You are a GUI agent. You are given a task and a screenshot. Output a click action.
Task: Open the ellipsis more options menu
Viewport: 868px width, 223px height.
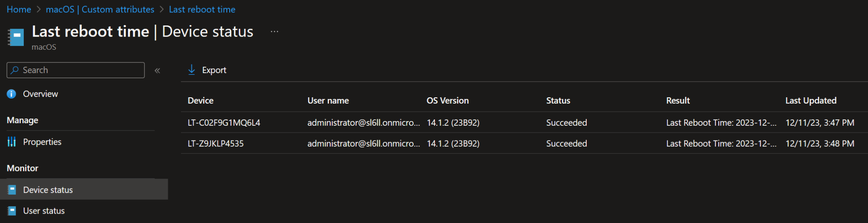tap(275, 32)
